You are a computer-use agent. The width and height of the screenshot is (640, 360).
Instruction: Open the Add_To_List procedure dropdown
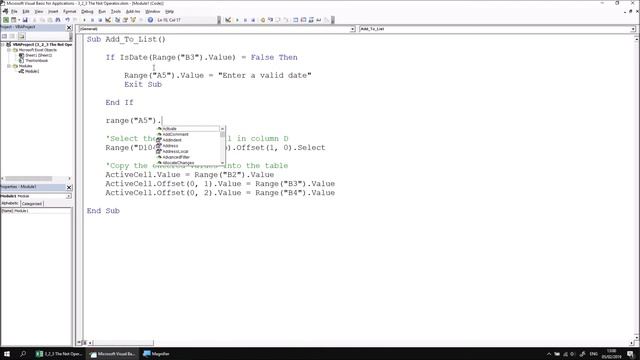click(x=632, y=29)
